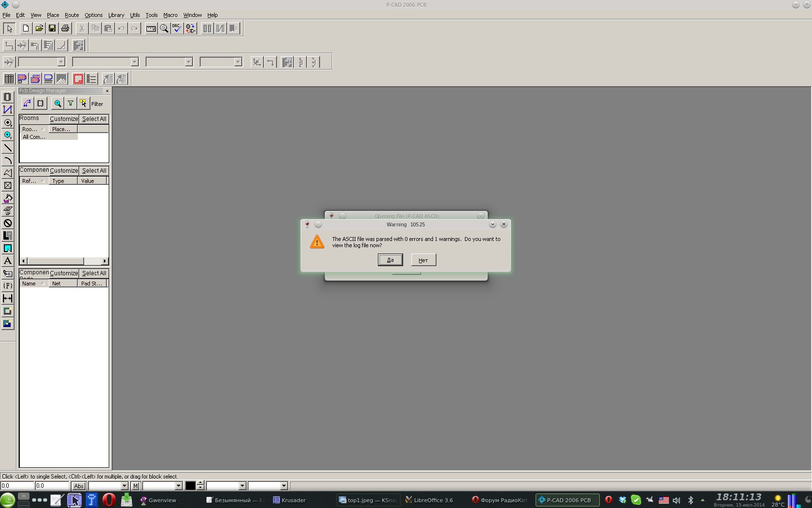812x508 pixels.
Task: Open the second dropdown in the route toolbar
Action: [134, 62]
